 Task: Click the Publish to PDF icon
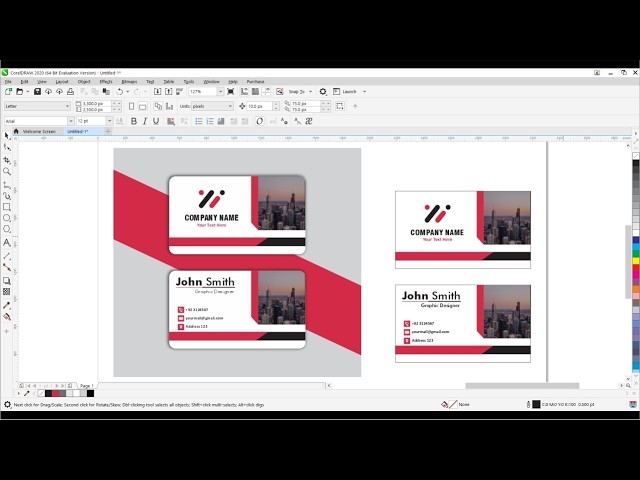tap(179, 91)
